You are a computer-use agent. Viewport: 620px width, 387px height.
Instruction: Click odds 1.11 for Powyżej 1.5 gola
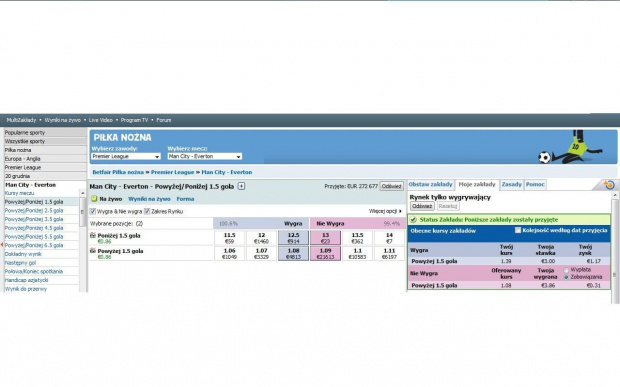[x=389, y=253]
